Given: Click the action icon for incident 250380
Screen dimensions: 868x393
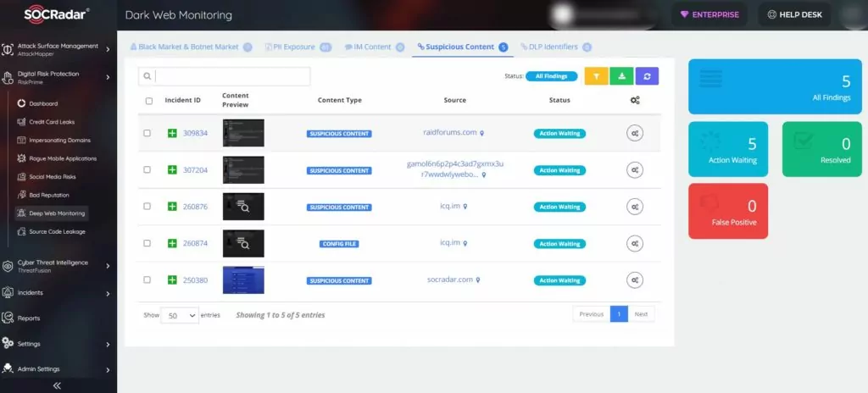Looking at the screenshot, I should pos(635,280).
